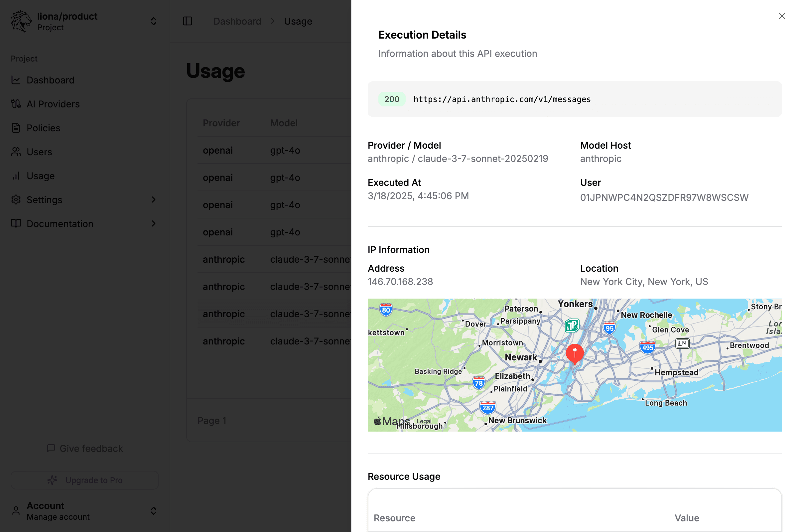Expand the Documentation chevron
This screenshot has height=532, width=798.
coord(153,223)
